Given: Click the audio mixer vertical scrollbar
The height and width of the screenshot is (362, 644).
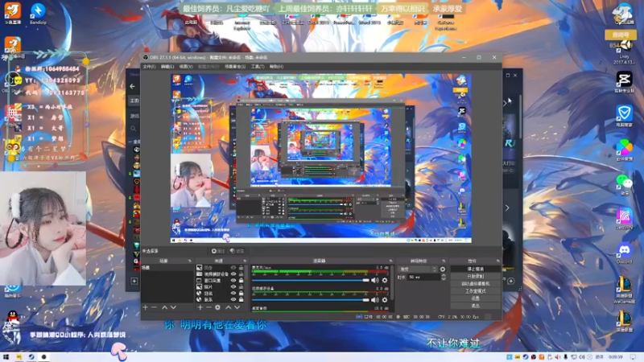Looking at the screenshot, I should (x=391, y=282).
